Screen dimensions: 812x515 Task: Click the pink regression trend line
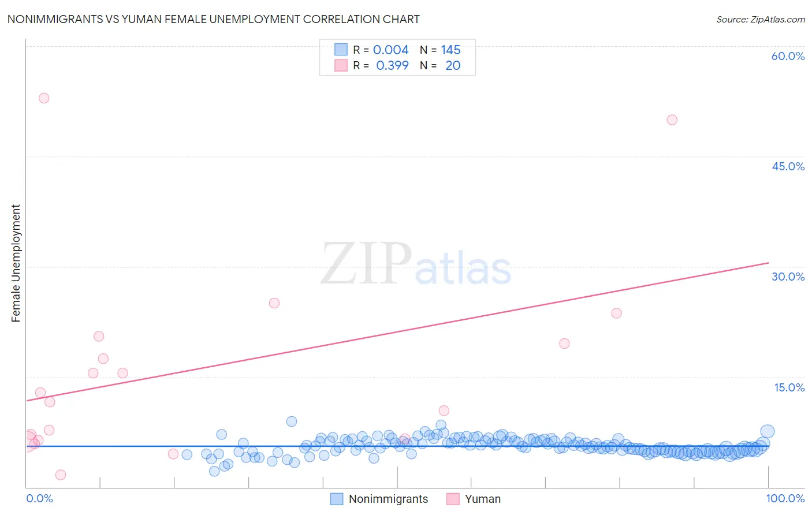click(397, 331)
